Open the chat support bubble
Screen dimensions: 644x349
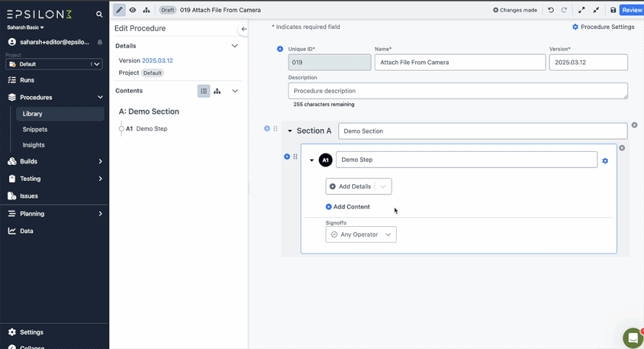(633, 338)
